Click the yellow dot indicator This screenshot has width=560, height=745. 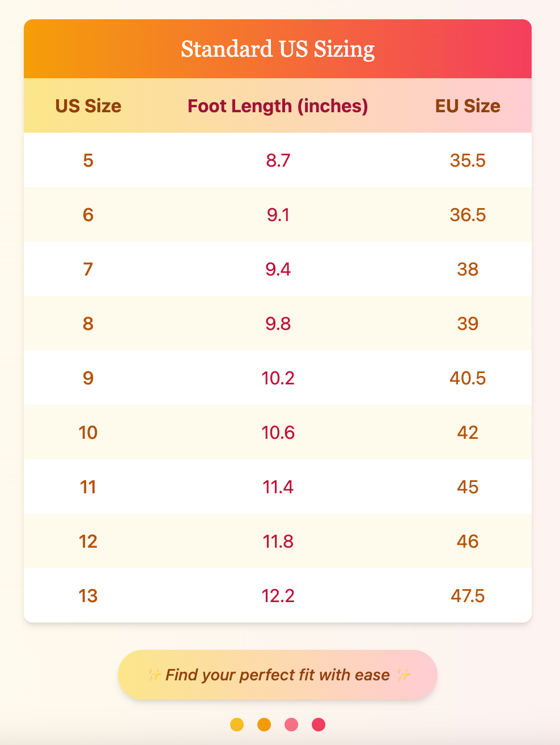237,725
